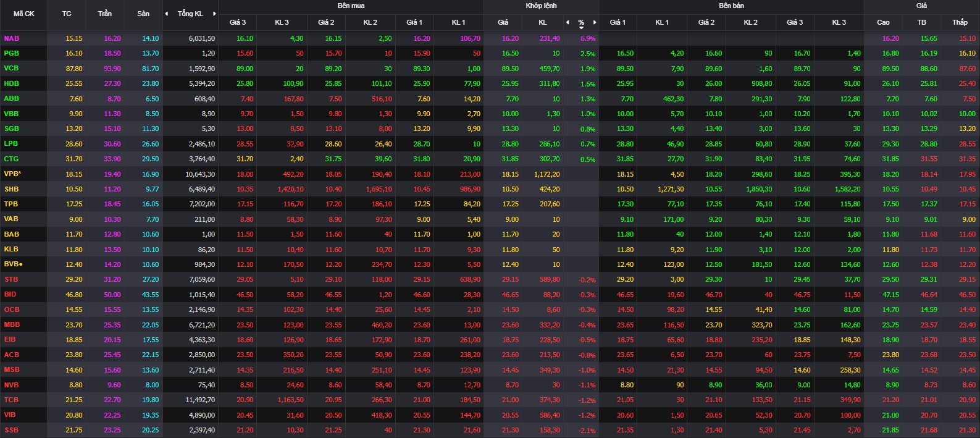Click TCB's total volume 11,492,70
Viewport: 980px width, 438px height.
[200, 400]
